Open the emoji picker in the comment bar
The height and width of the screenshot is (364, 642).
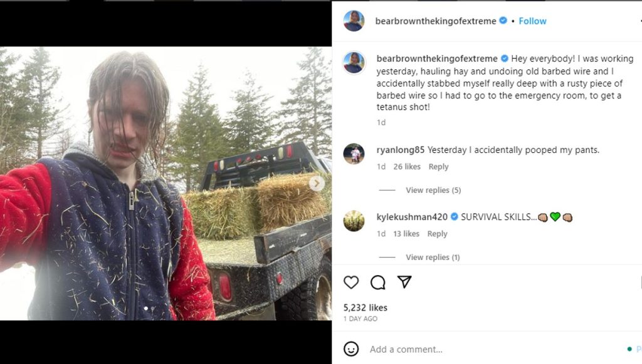[x=351, y=350]
